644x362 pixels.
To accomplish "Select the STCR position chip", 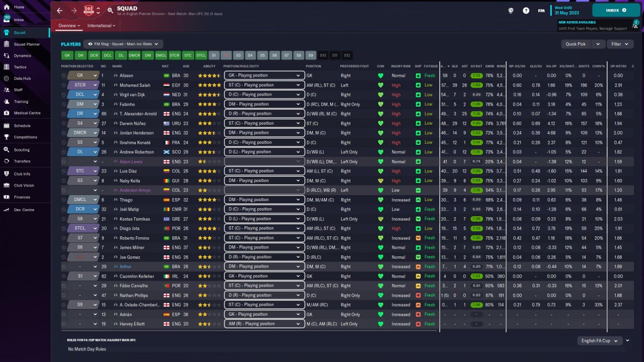I will coord(175,55).
